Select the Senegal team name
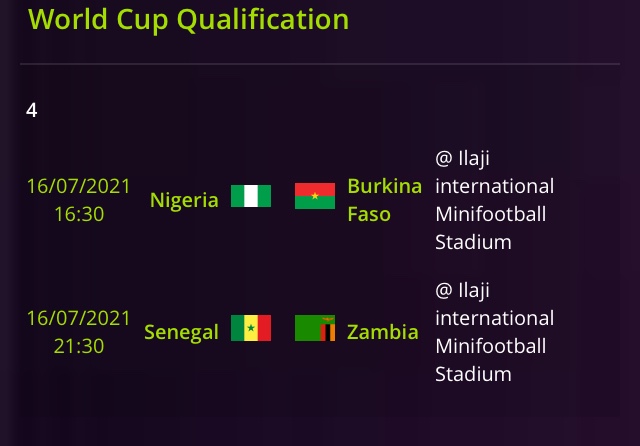The width and height of the screenshot is (640, 446). [181, 332]
